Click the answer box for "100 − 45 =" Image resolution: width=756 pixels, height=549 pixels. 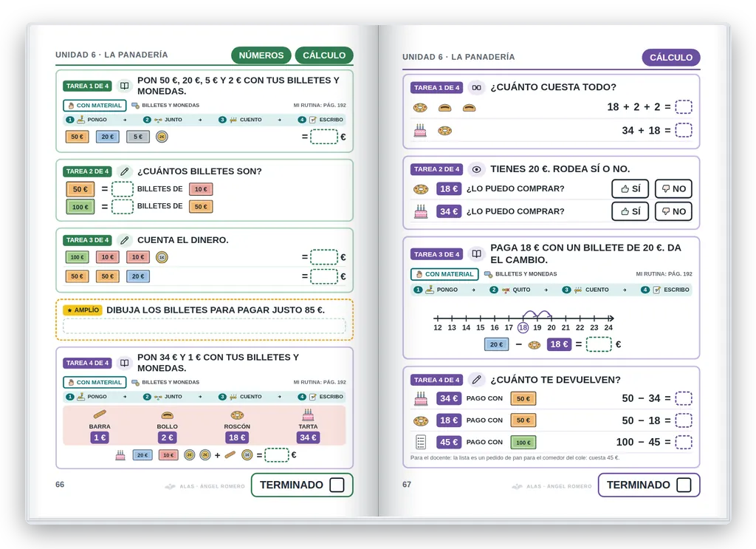[x=684, y=442]
